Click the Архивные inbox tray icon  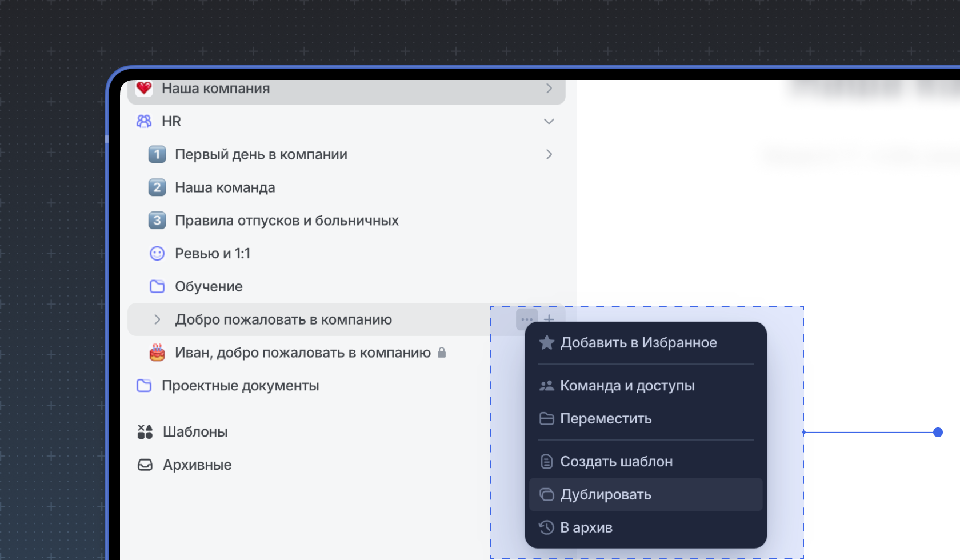click(145, 465)
